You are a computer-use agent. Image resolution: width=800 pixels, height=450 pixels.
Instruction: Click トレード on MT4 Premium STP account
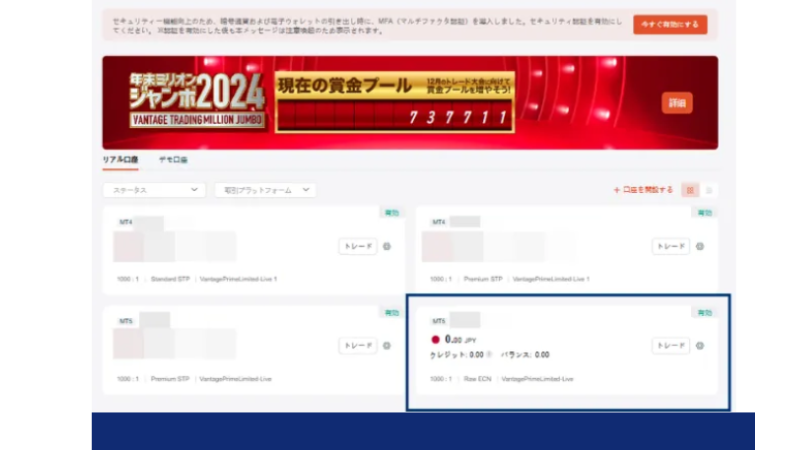click(x=671, y=246)
